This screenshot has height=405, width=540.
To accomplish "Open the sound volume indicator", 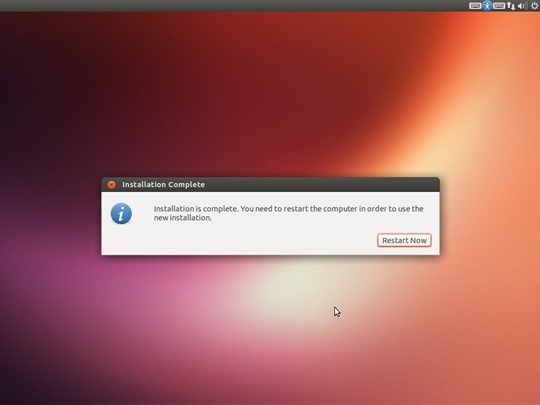I will 522,6.
